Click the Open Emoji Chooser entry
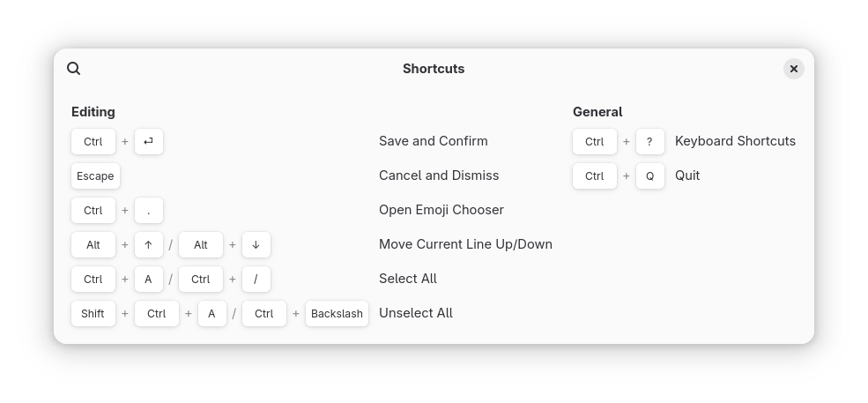This screenshot has height=403, width=868. point(441,210)
